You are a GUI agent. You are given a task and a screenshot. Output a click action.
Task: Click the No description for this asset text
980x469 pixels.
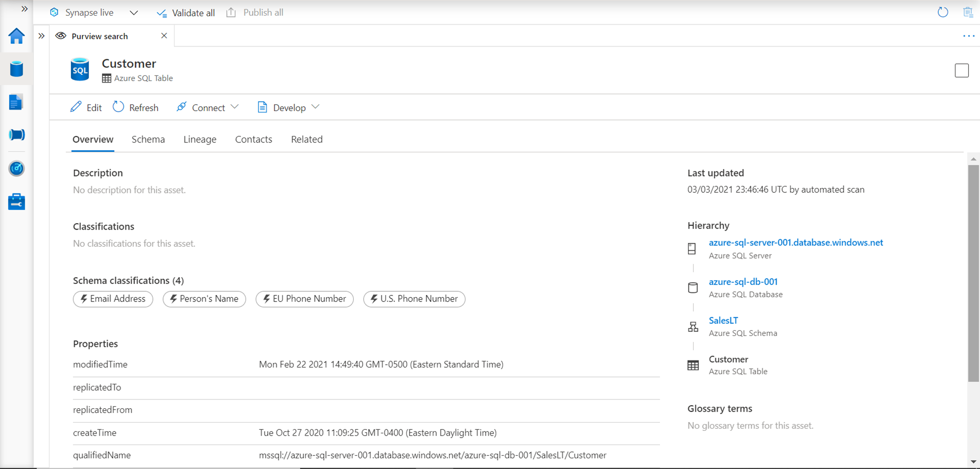[129, 190]
